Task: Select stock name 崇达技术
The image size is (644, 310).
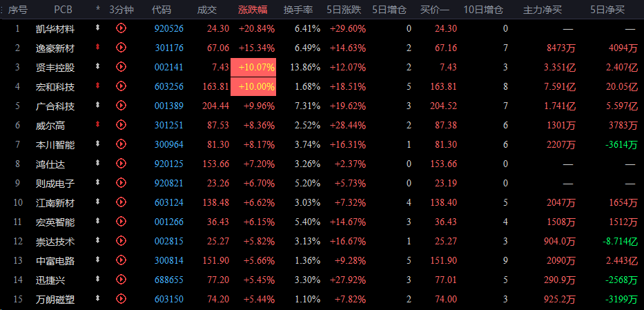Action: click(55, 242)
